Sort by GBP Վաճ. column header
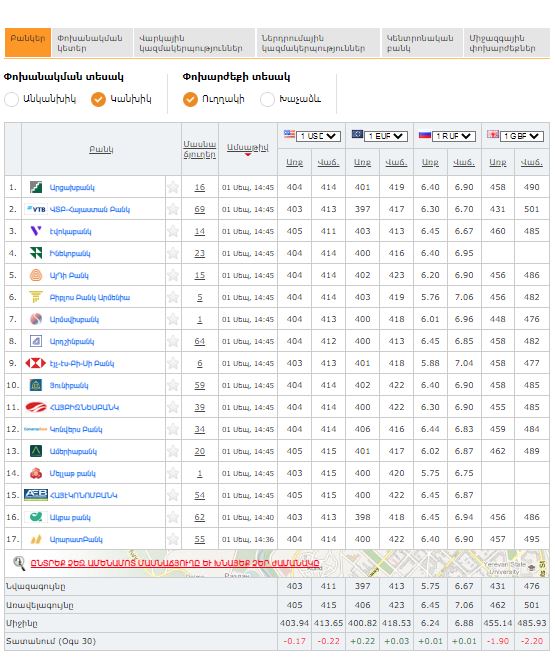The image size is (555, 665). pos(532,162)
